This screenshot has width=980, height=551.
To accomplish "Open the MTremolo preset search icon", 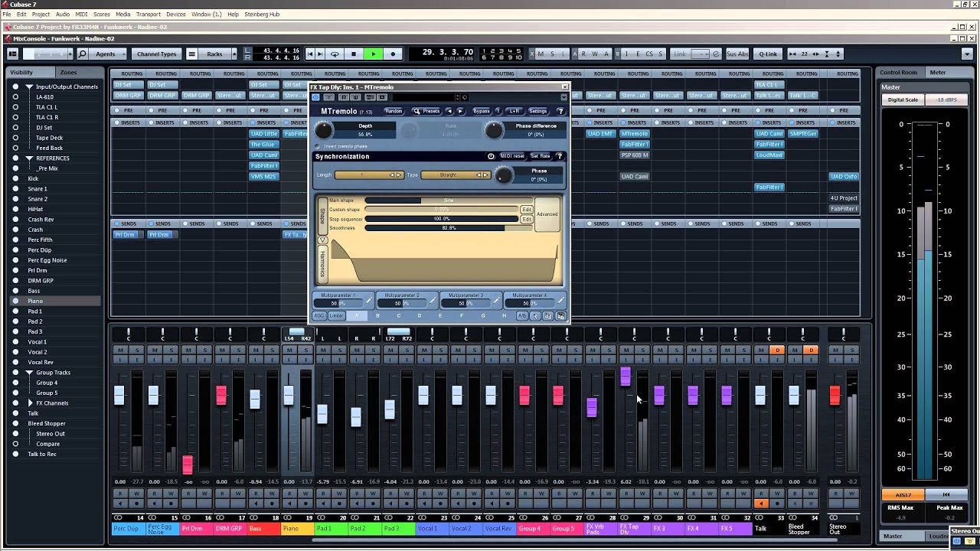I will coord(417,111).
